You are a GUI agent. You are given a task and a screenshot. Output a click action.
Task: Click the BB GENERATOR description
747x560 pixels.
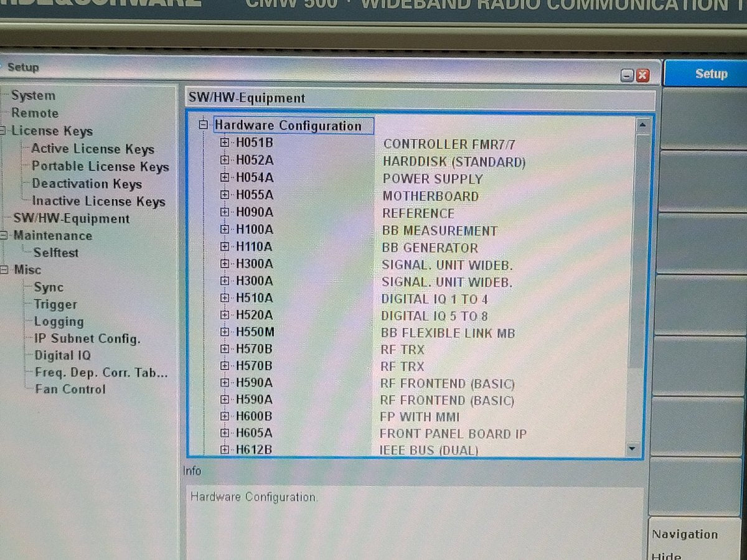430,248
